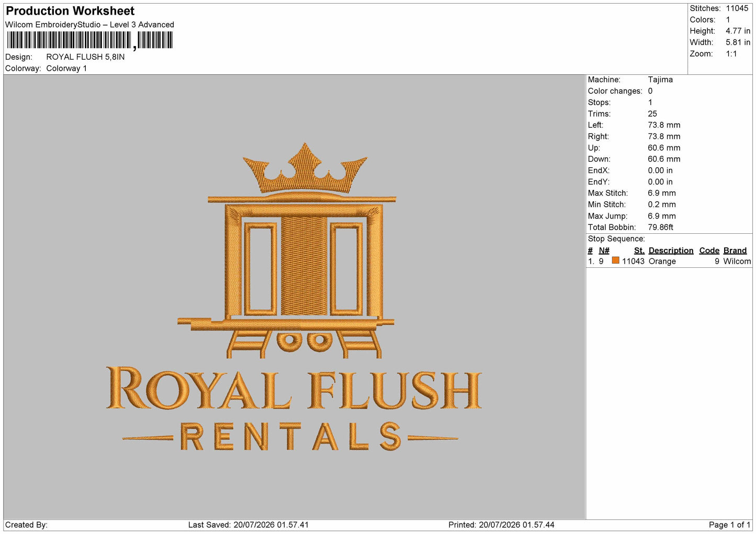Click the '#' column header

click(x=590, y=251)
